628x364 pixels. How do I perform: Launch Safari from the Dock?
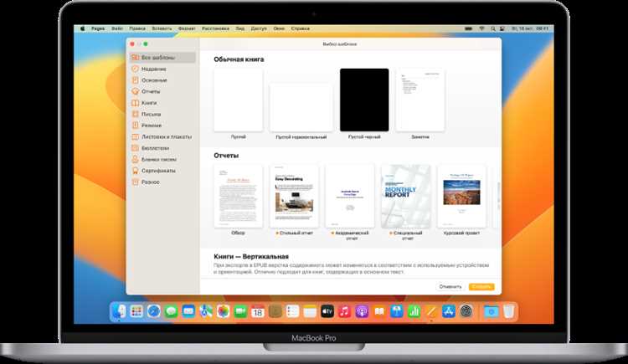pos(154,311)
